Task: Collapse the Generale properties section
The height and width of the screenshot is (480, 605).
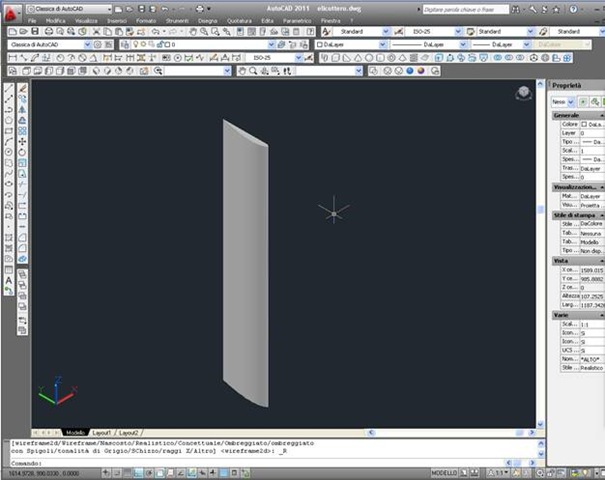Action: [x=602, y=115]
